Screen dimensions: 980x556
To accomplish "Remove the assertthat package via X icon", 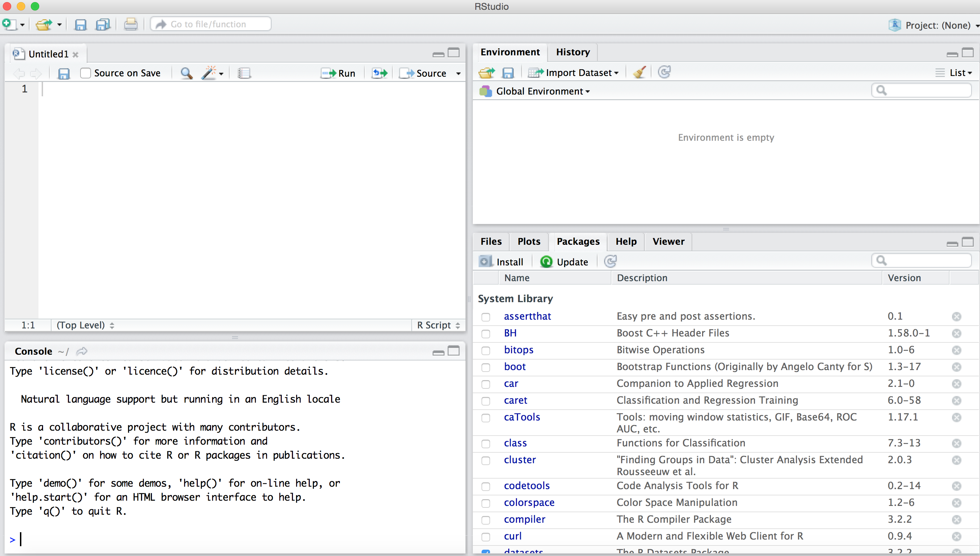I will point(956,317).
